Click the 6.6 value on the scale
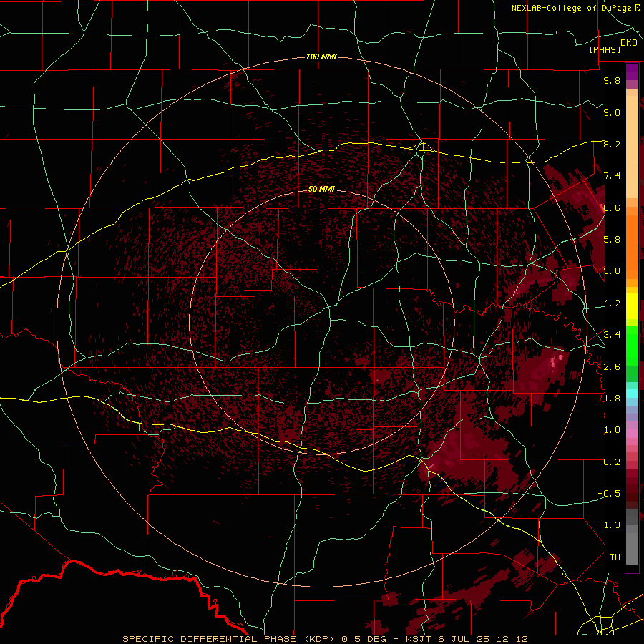The height and width of the screenshot is (644, 644). point(612,208)
